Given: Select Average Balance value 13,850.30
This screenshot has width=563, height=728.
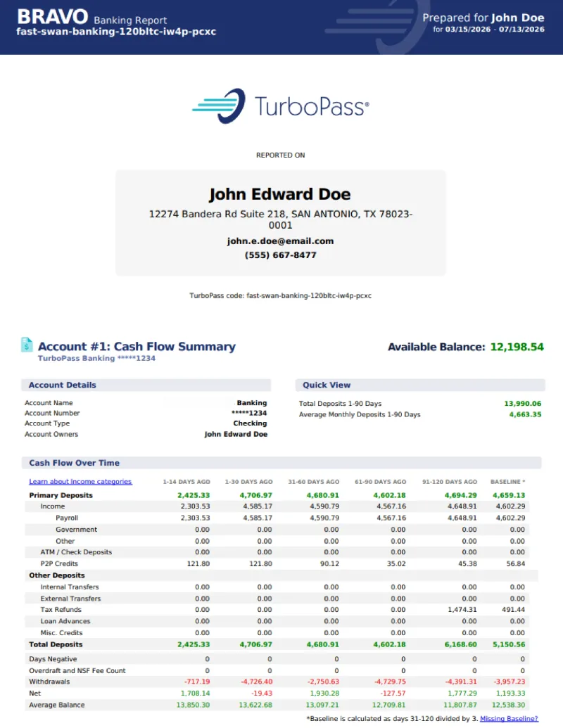Looking at the screenshot, I should pos(193,705).
